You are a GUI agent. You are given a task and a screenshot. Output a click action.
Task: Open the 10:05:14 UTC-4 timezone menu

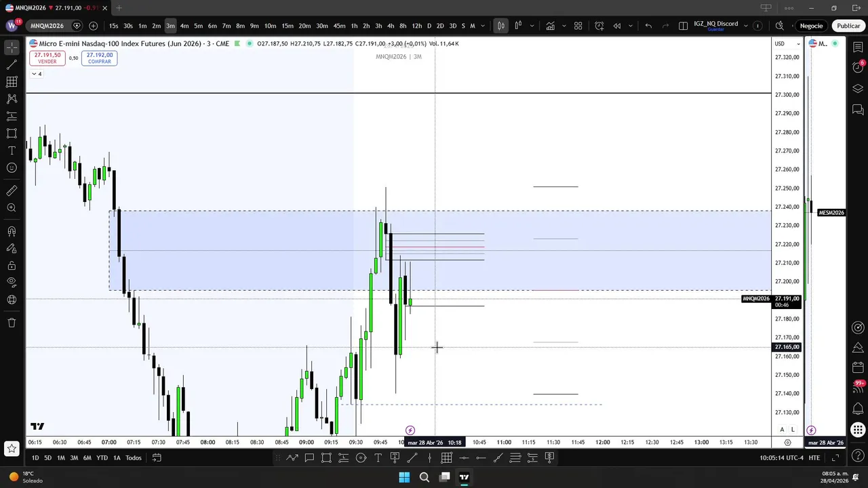[x=783, y=457]
